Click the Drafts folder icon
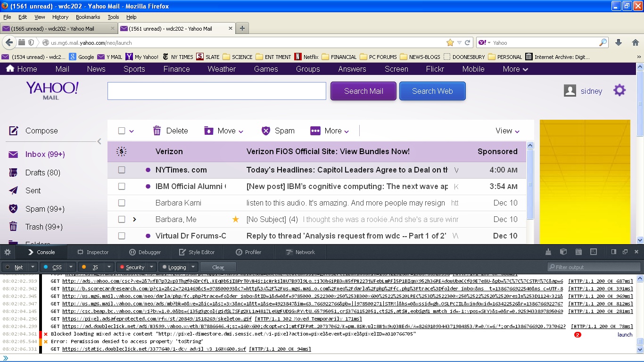This screenshot has width=644, height=362. pyautogui.click(x=14, y=173)
